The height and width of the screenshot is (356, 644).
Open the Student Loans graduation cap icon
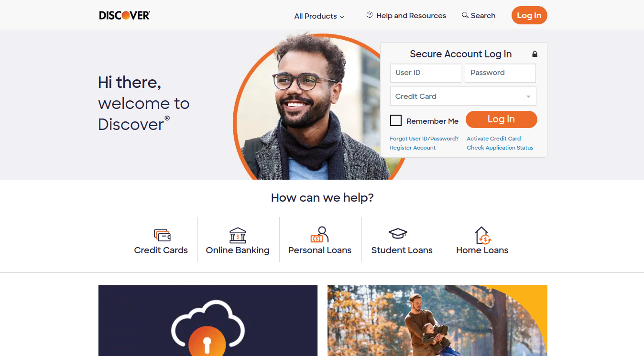pos(398,233)
